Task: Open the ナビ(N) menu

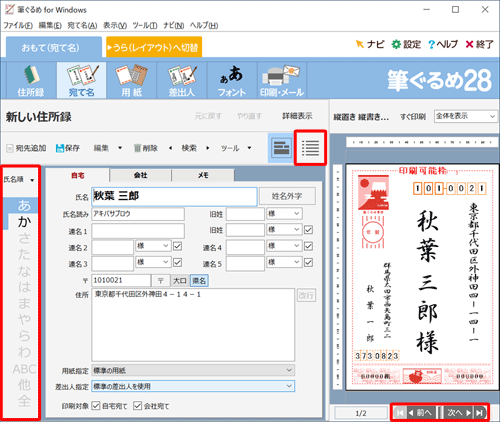Action: [174, 25]
